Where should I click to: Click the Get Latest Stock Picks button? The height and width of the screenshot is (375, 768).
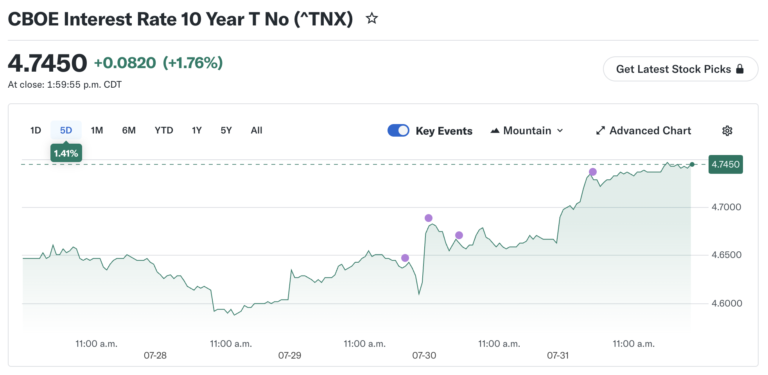coord(680,69)
